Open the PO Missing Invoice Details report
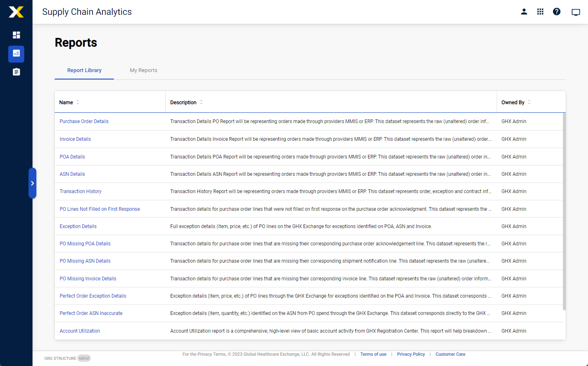The width and height of the screenshot is (588, 366). (x=88, y=279)
